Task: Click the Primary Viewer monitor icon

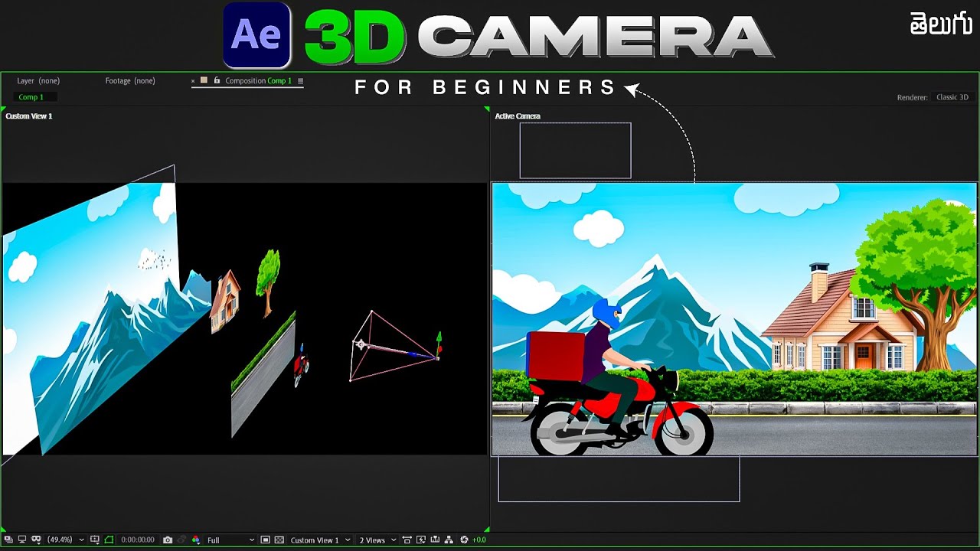Action: click(22, 540)
